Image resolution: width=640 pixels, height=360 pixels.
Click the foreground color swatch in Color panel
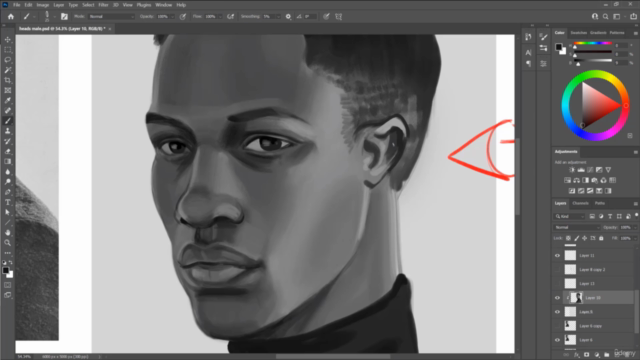(x=558, y=47)
